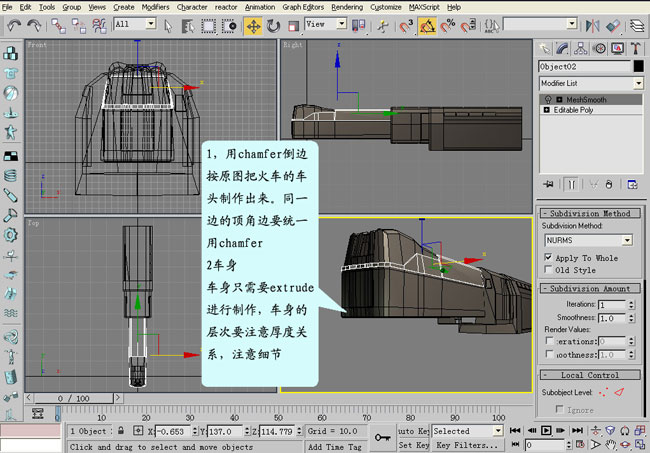Activate the Select and Scale tool
650x453 pixels.
(293, 26)
